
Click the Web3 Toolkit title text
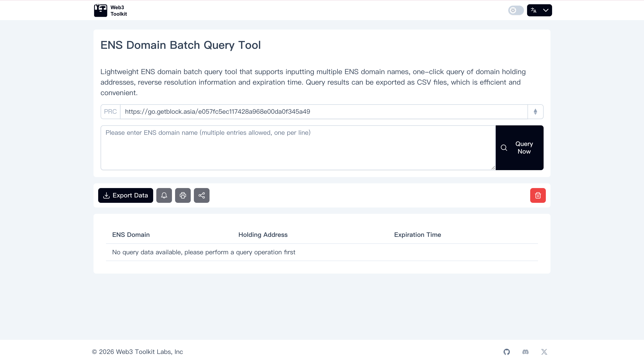[x=119, y=11]
